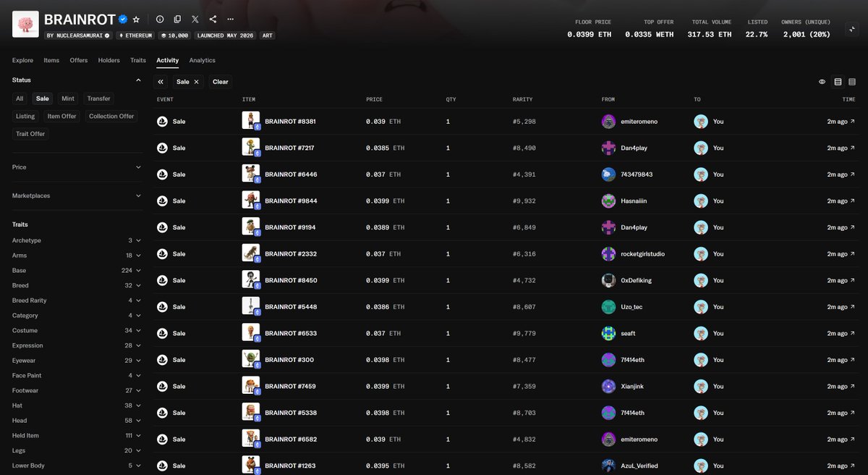Open the Offers tab
The height and width of the screenshot is (475, 868).
pyautogui.click(x=79, y=60)
